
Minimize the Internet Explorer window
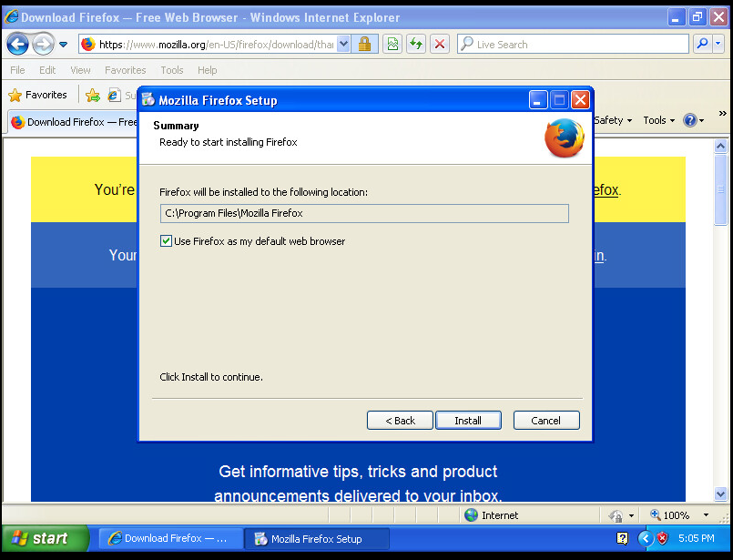tap(675, 18)
